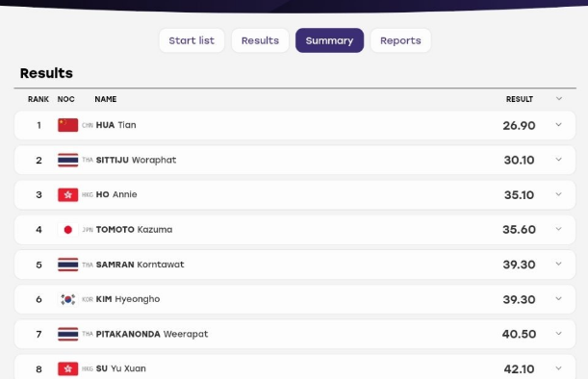Viewport: 588px width, 379px height.
Task: Click Thailand flag beside SAMRAN Korntawat
Action: [x=68, y=265]
